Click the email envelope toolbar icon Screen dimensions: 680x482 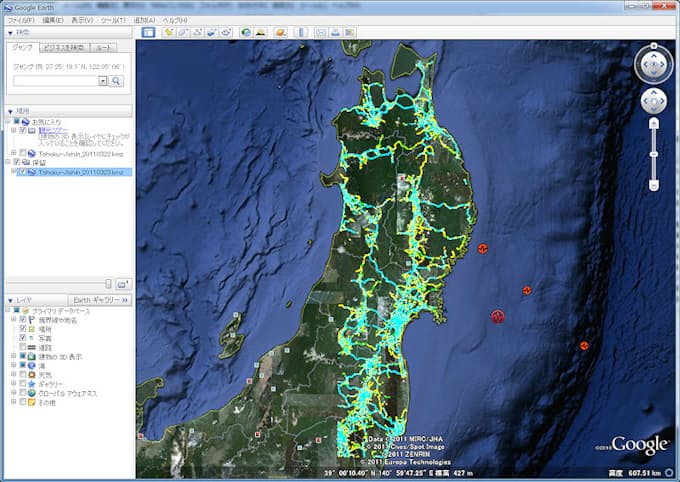pos(321,33)
